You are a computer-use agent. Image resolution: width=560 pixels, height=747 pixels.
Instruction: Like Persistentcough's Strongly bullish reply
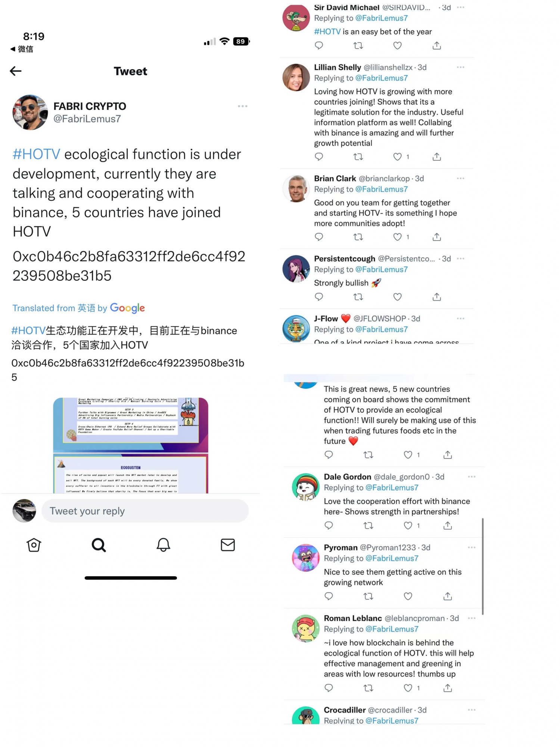398,297
